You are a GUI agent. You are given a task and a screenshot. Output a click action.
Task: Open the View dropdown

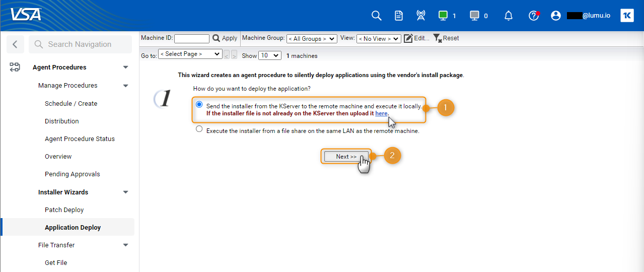379,39
